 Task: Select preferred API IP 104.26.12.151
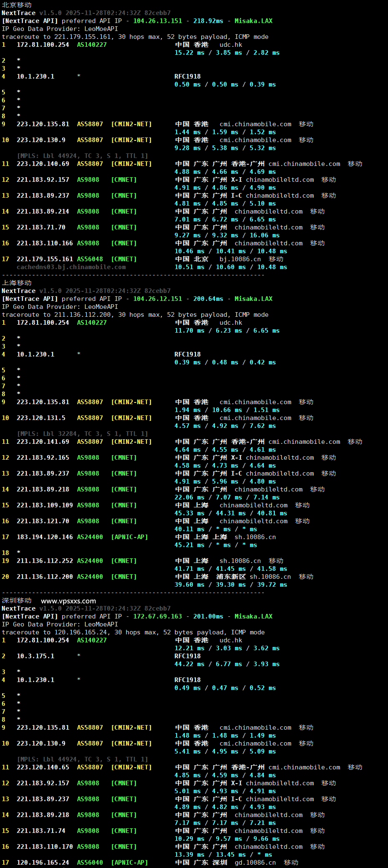[157, 299]
